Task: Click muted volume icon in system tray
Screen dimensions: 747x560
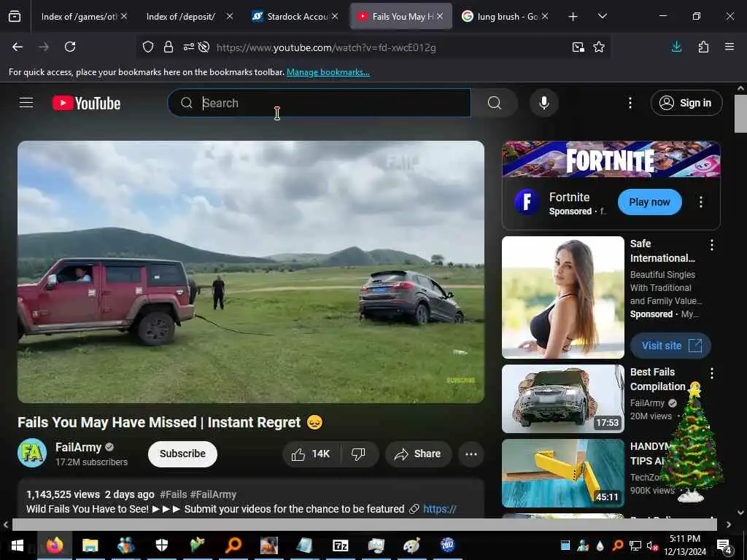Action: tap(651, 545)
